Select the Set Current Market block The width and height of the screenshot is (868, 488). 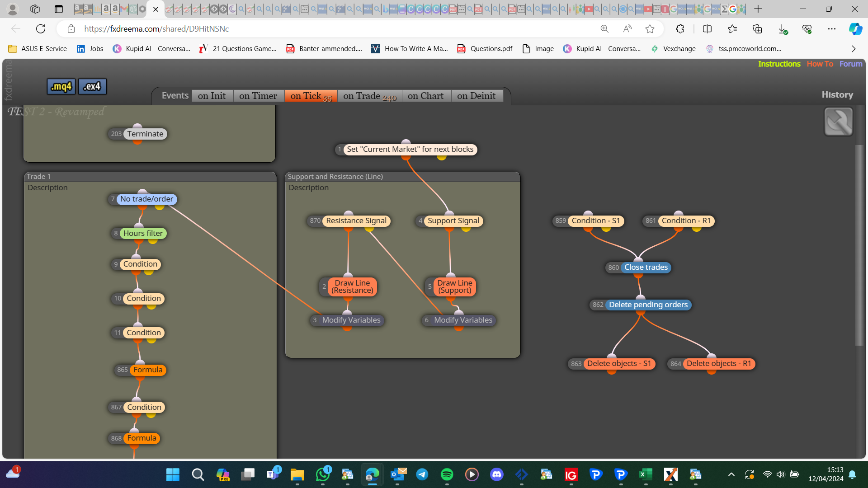coord(406,150)
